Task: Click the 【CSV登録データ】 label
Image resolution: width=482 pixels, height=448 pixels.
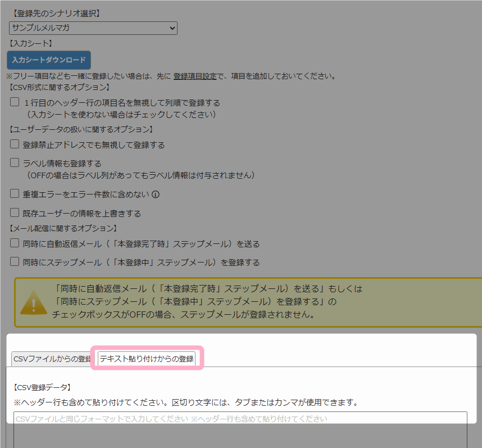Action: (42, 387)
